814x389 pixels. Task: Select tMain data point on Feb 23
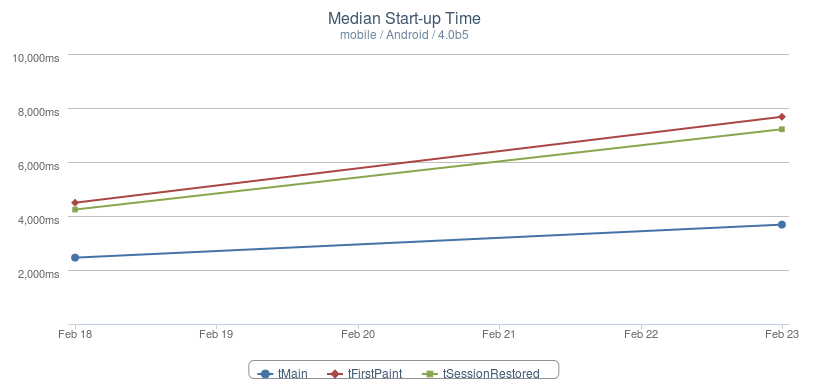(782, 224)
